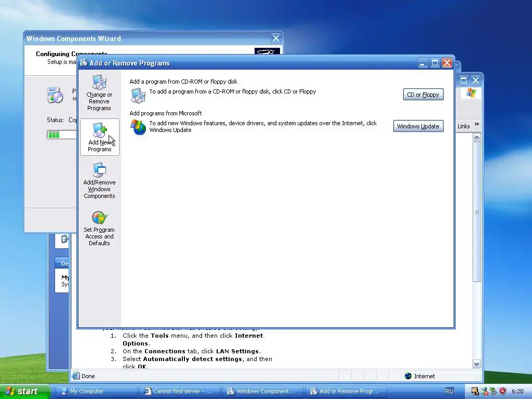The image size is (532, 399).
Task: Click the disconnected network tray icon
Action: [x=484, y=391]
